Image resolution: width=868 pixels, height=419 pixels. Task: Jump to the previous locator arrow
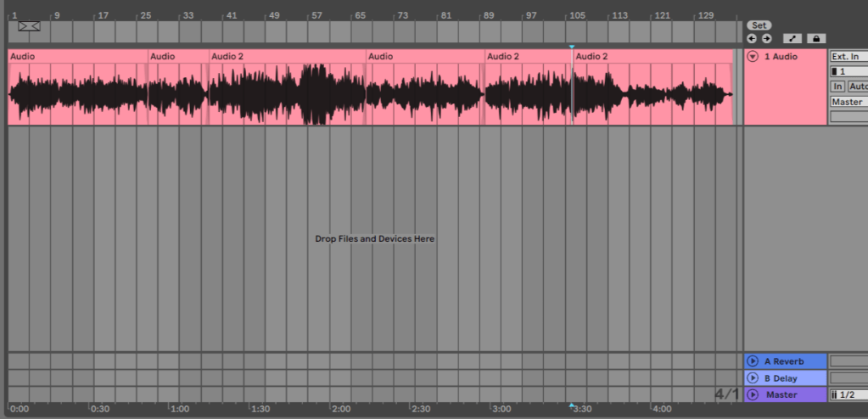tap(752, 38)
